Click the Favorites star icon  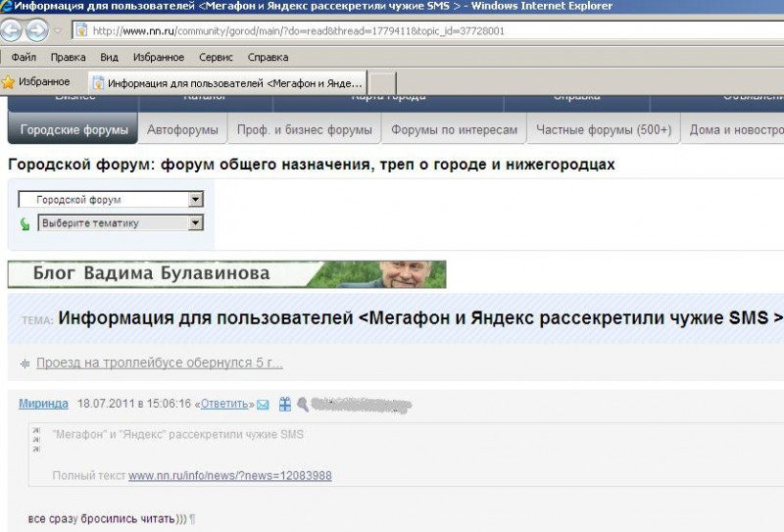[x=9, y=82]
